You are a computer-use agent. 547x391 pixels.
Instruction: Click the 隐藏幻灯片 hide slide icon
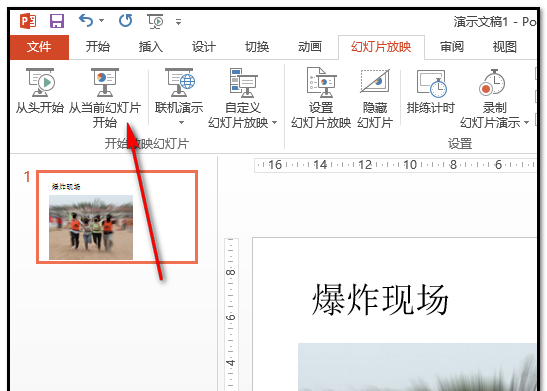375,81
